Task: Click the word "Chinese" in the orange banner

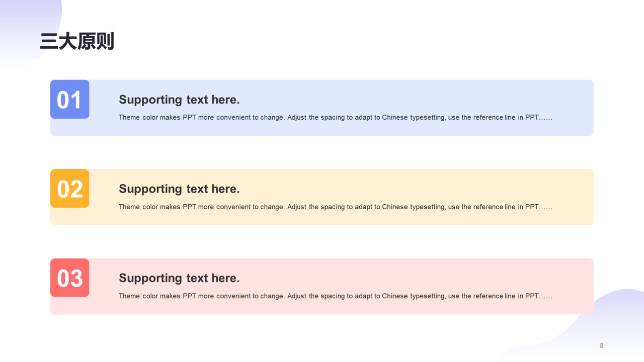Action: click(395, 207)
